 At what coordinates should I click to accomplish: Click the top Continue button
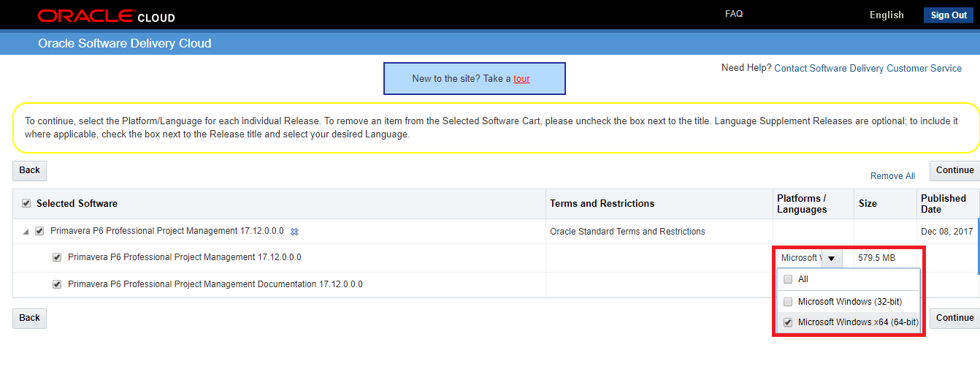click(x=954, y=170)
